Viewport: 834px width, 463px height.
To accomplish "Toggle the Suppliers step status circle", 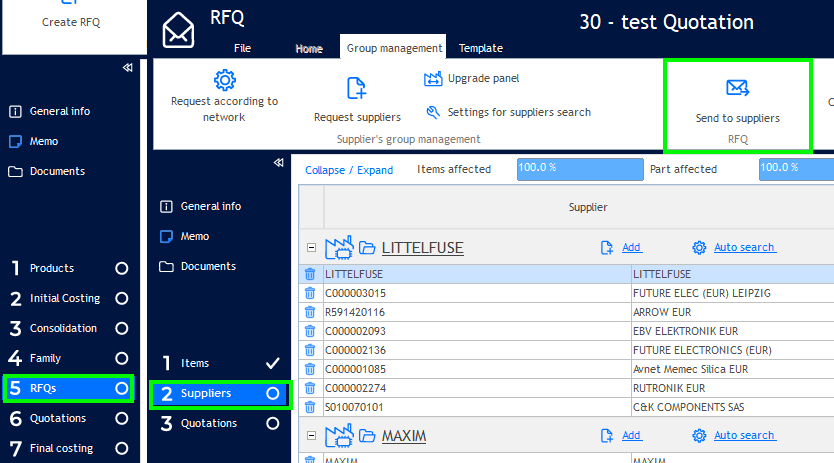I will click(x=273, y=393).
